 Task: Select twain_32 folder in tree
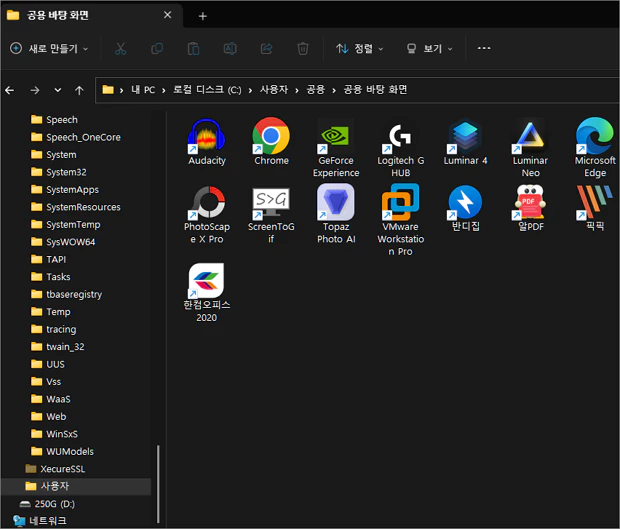(x=57, y=346)
